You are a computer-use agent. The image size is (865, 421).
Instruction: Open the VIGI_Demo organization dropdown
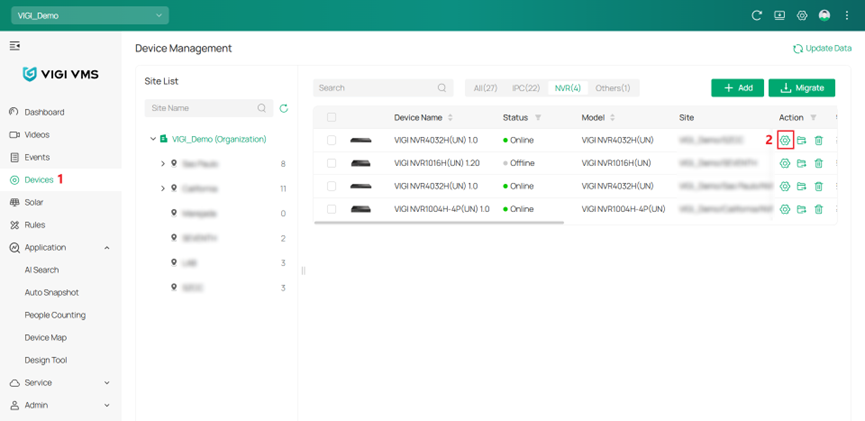coord(90,16)
